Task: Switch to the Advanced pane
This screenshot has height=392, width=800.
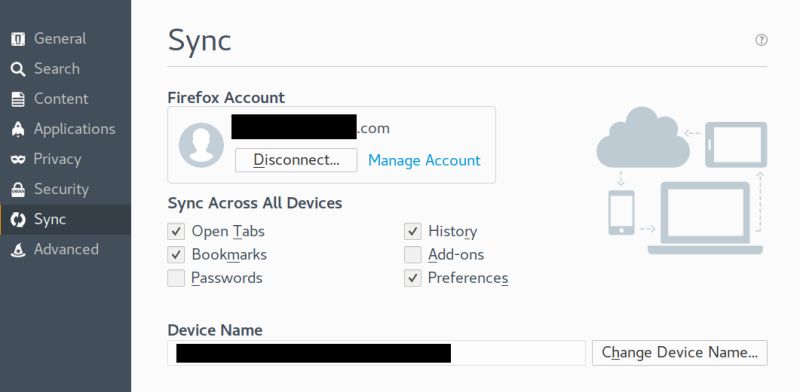Action: point(65,250)
